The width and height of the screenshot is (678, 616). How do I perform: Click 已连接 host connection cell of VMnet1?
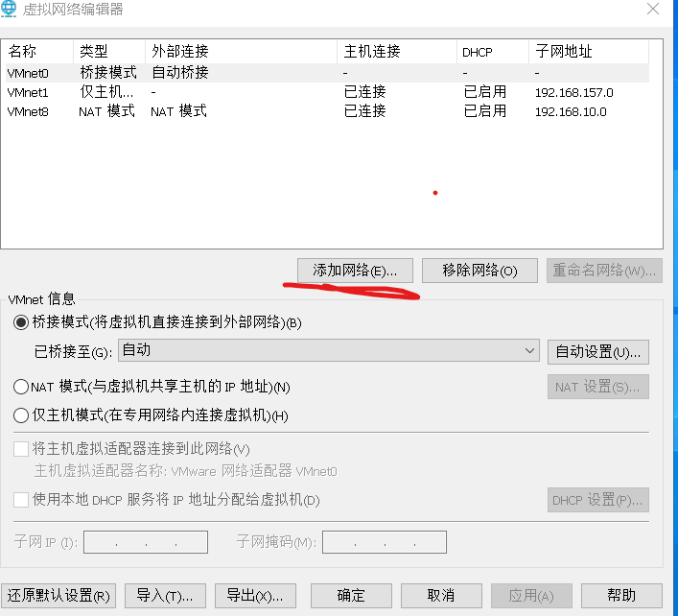(365, 92)
